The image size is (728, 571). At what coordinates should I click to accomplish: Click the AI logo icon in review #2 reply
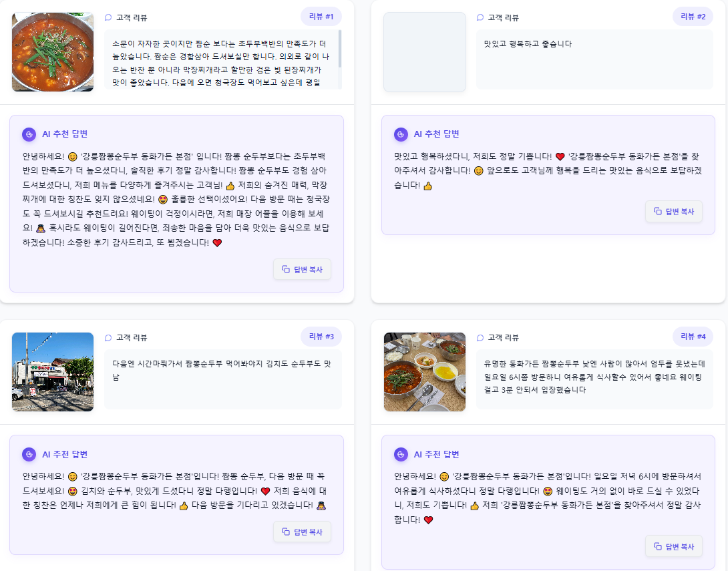(401, 135)
